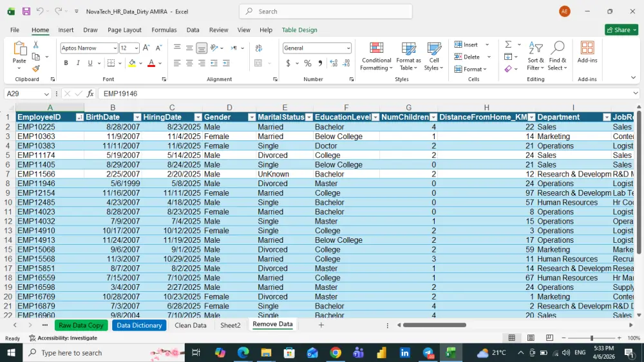The image size is (644, 362).
Task: Expand the Name Box dropdown
Action: point(46,94)
